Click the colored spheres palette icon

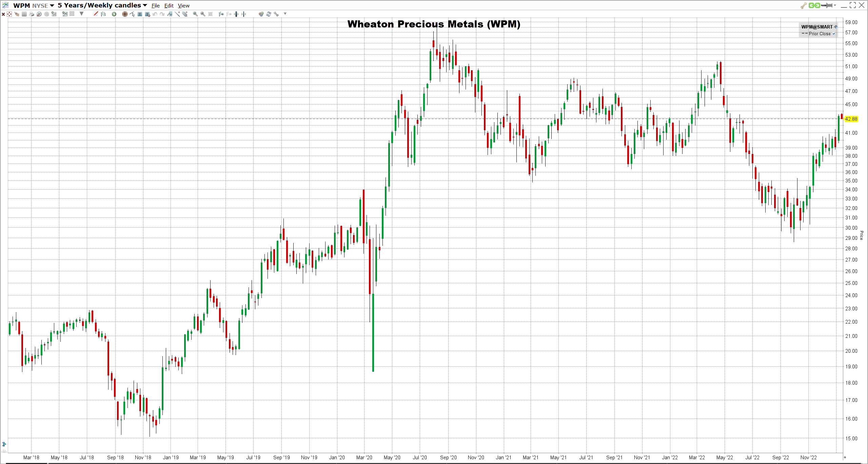coord(261,14)
